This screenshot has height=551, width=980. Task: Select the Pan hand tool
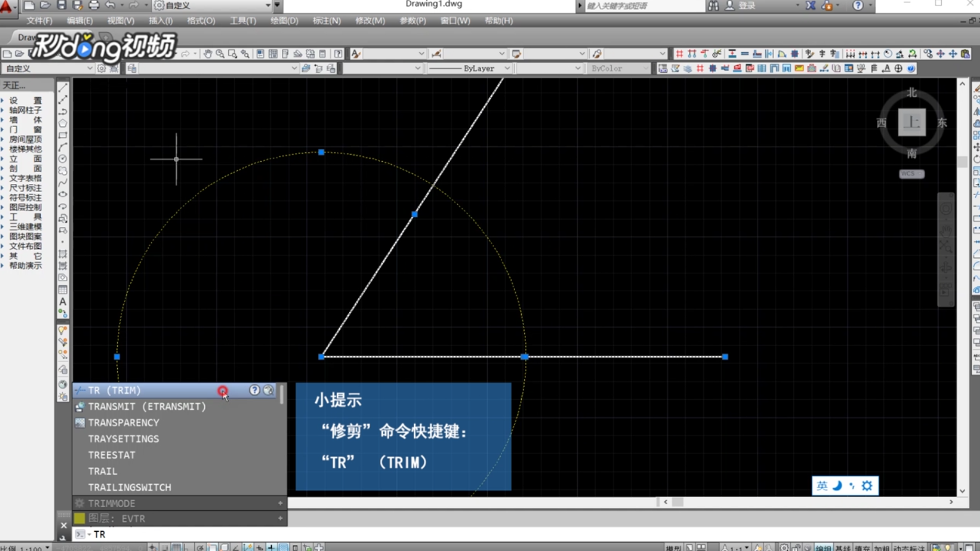pos(208,54)
